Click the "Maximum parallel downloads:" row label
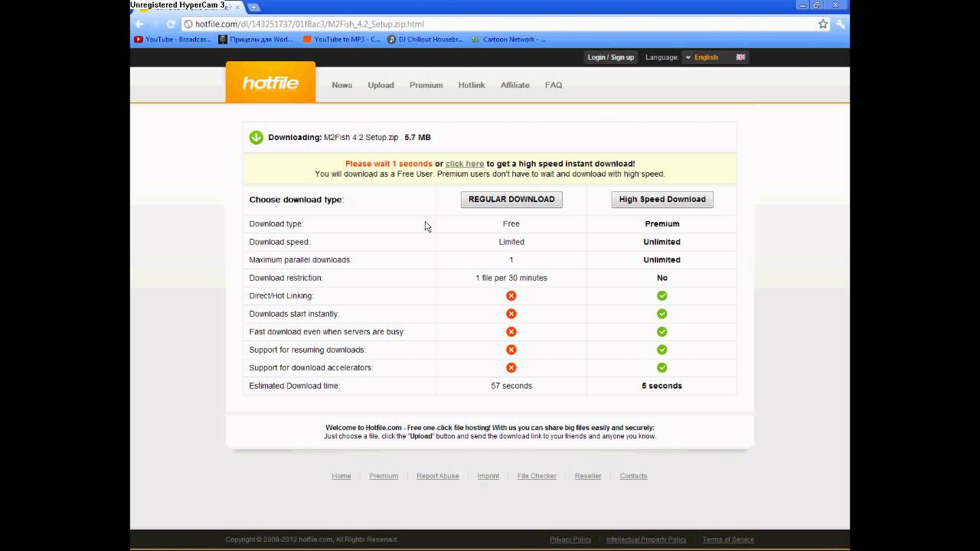 click(300, 259)
